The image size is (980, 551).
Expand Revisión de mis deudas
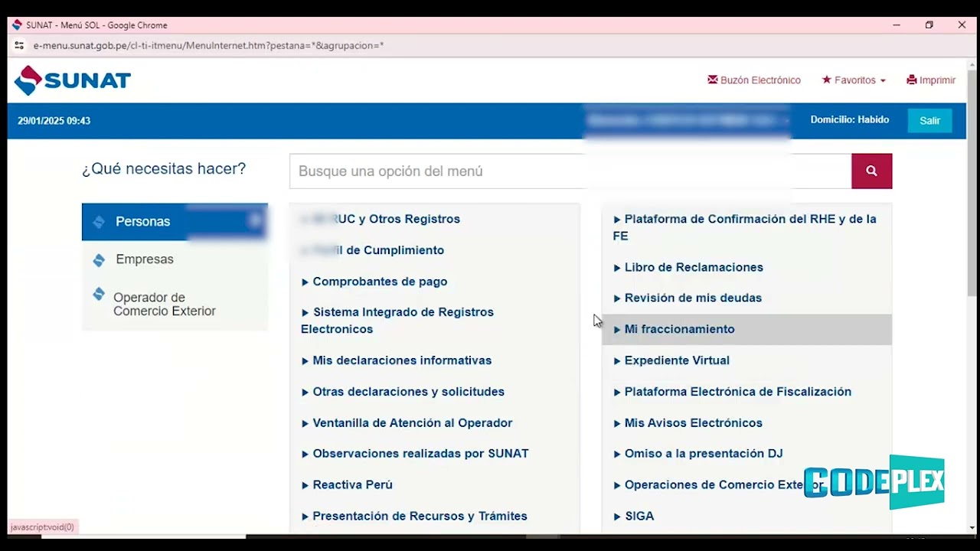click(688, 298)
